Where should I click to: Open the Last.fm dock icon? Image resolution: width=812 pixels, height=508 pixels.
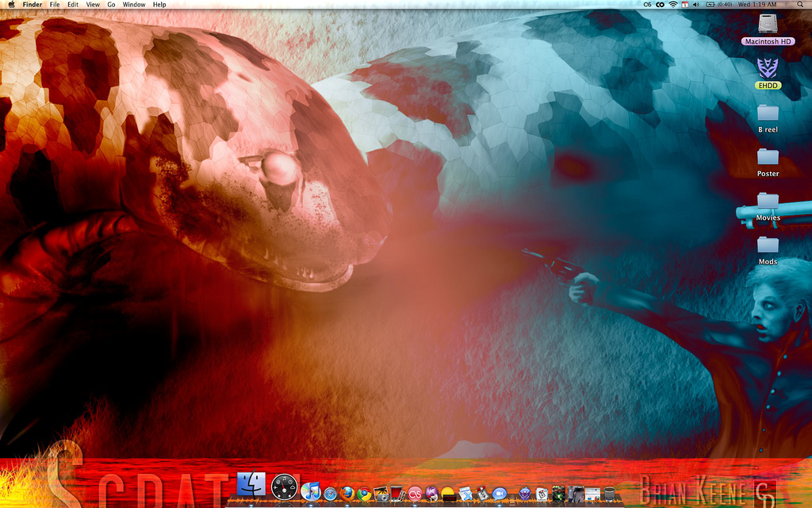point(416,494)
